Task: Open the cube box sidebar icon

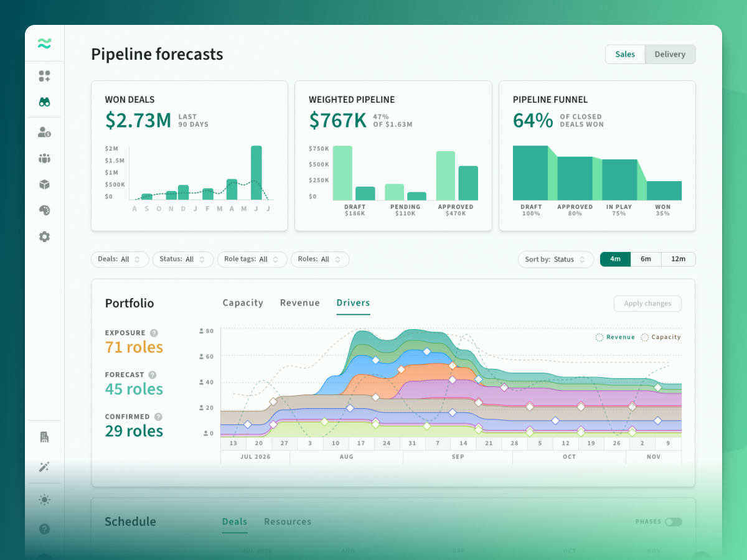Action: [x=44, y=184]
